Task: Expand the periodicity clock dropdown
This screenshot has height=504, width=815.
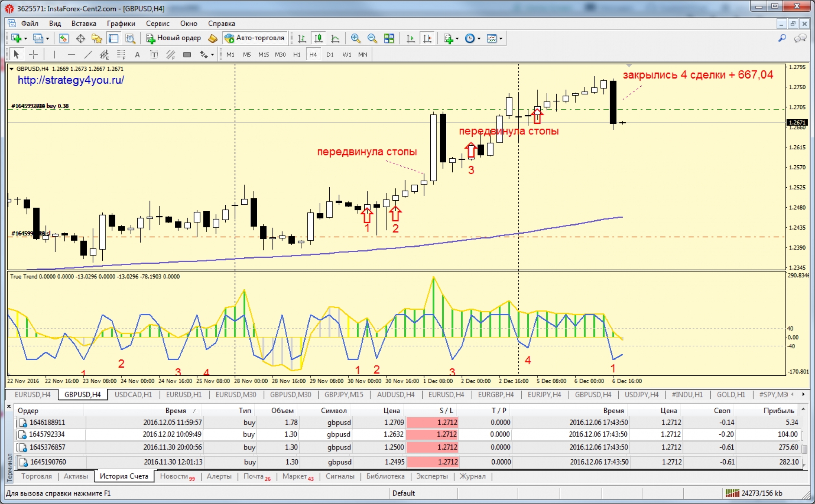Action: 479,39
